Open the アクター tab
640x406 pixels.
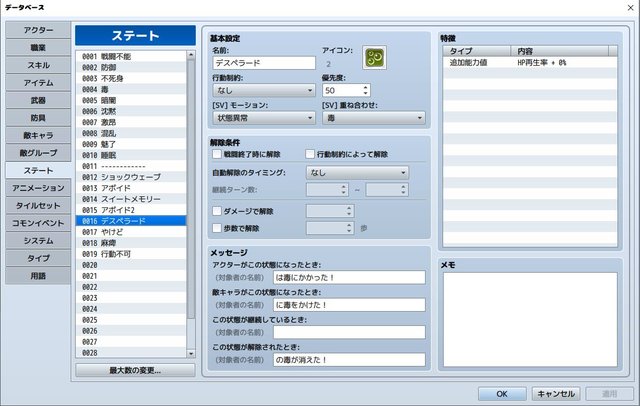pyautogui.click(x=38, y=30)
